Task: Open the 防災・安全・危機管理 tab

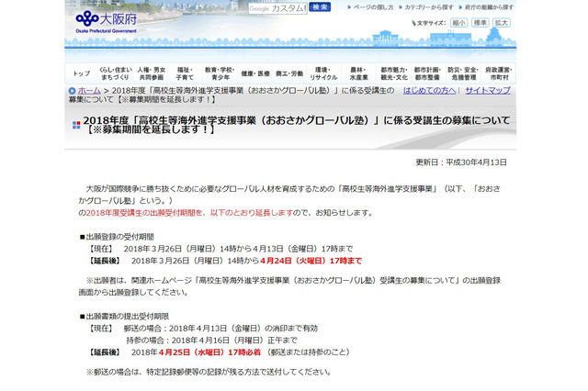Action: tap(463, 73)
